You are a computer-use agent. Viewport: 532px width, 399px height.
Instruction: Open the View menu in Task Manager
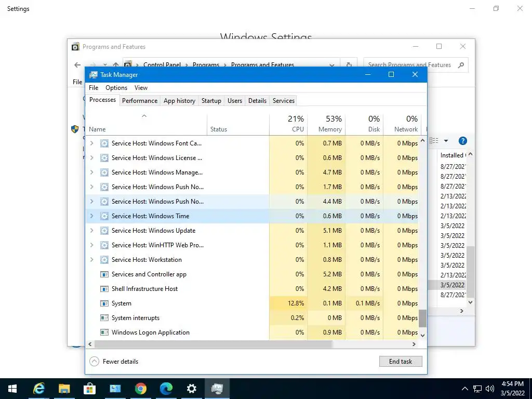coord(141,87)
